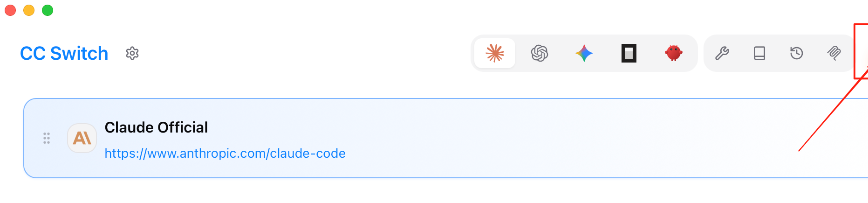Open settings via the gear icon
868x203 pixels.
[132, 54]
